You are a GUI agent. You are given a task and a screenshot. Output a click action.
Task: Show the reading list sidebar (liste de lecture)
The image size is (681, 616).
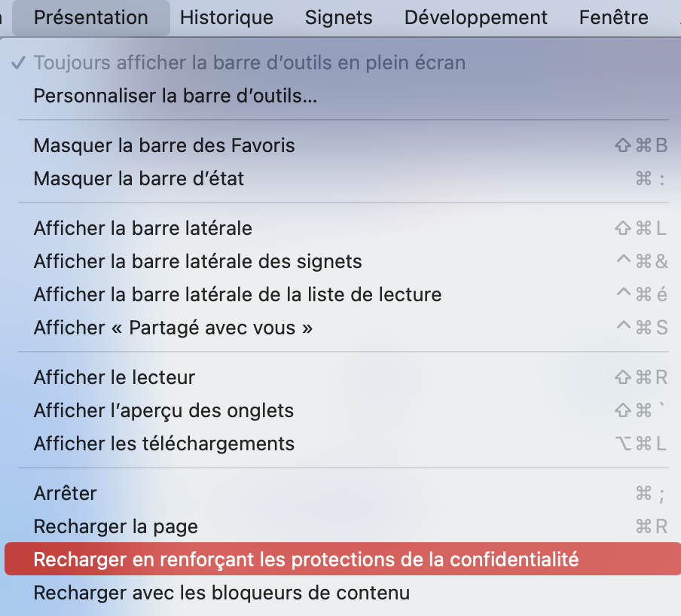[x=237, y=294]
